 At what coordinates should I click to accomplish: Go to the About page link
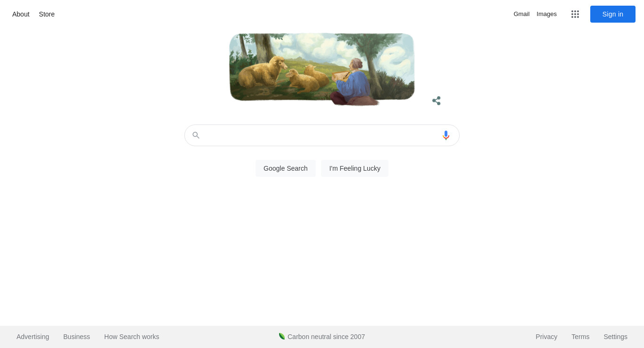pyautogui.click(x=21, y=14)
